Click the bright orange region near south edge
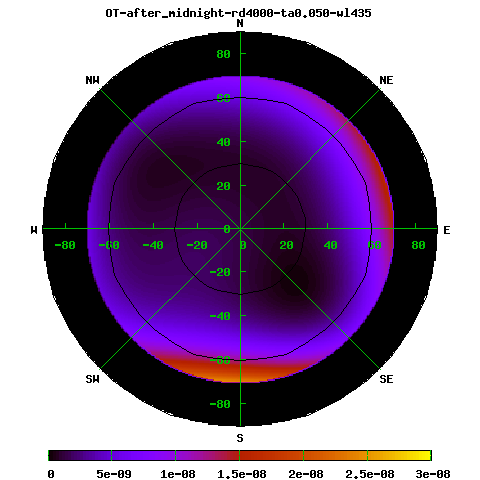 pyautogui.click(x=240, y=373)
